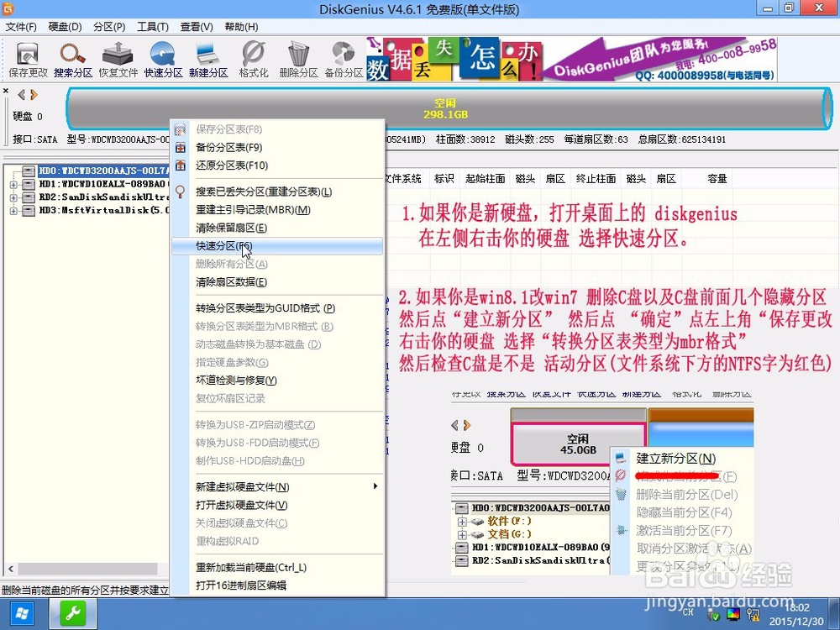Click the 快速分区 (quick partition) toolbar icon
The height and width of the screenshot is (630, 840).
point(165,57)
